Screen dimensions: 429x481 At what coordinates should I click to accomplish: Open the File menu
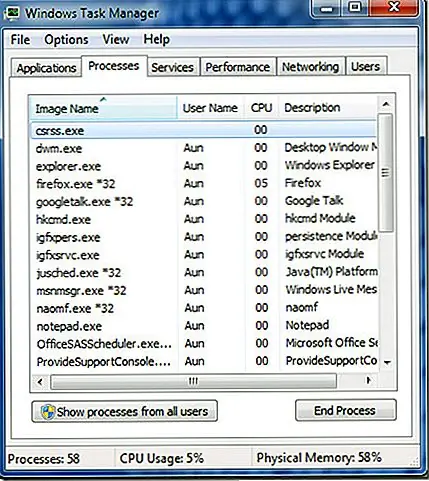click(x=20, y=40)
